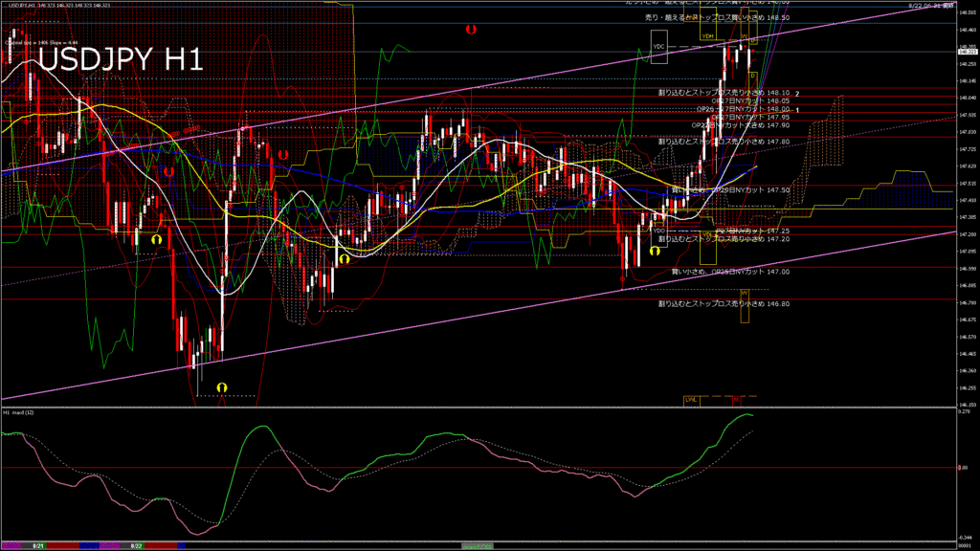The width and height of the screenshot is (980, 551).
Task: Click the 8/22 date marker on time axis
Action: (x=136, y=545)
